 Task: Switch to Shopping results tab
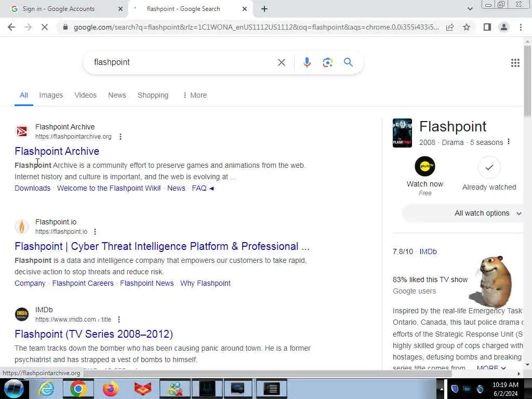click(x=153, y=96)
